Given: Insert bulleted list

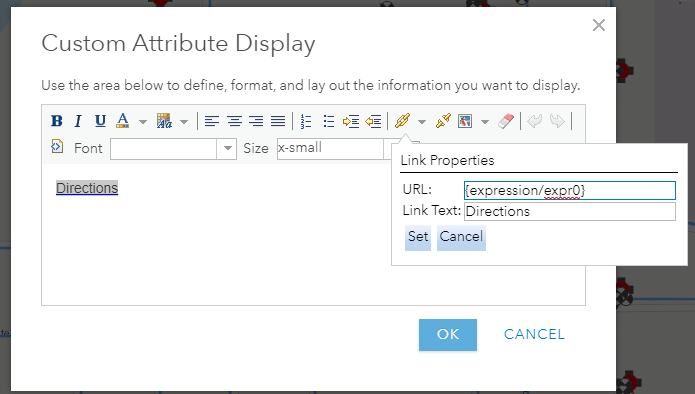Looking at the screenshot, I should point(328,121).
